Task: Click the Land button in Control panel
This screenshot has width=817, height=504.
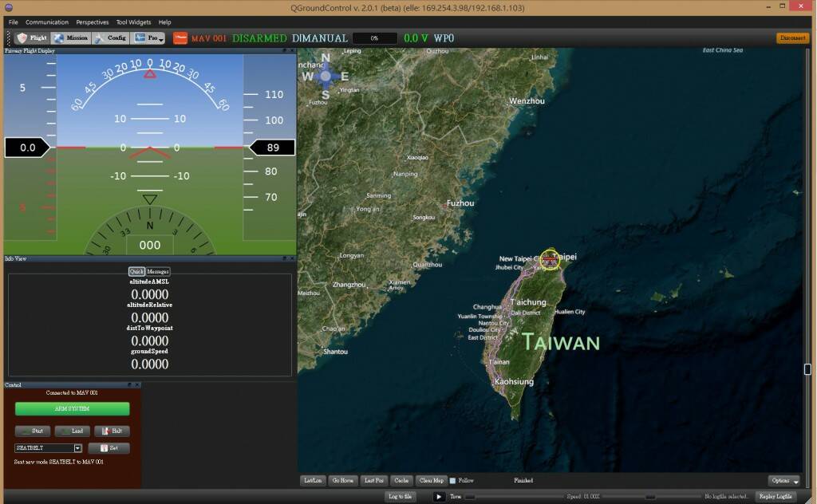Action: click(72, 431)
